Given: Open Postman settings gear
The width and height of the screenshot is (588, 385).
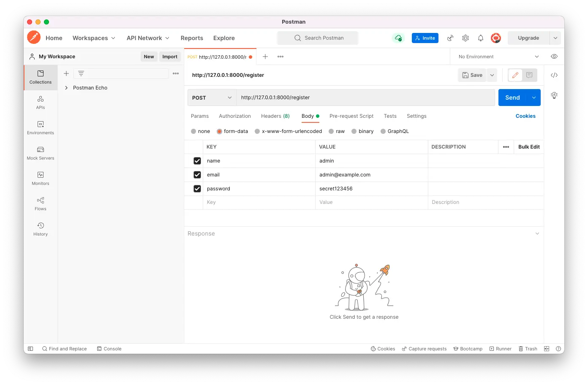Looking at the screenshot, I should [465, 38].
